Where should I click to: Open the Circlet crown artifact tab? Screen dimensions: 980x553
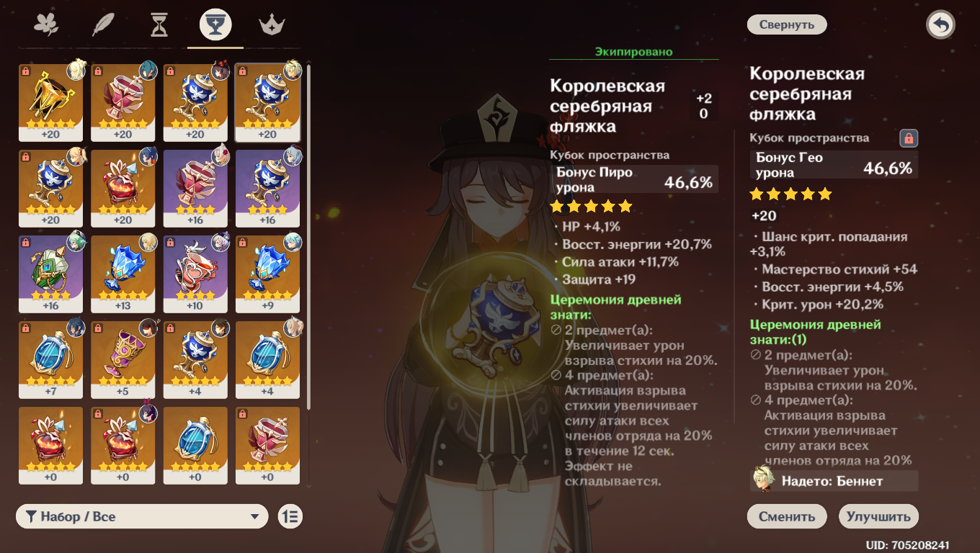tap(272, 25)
